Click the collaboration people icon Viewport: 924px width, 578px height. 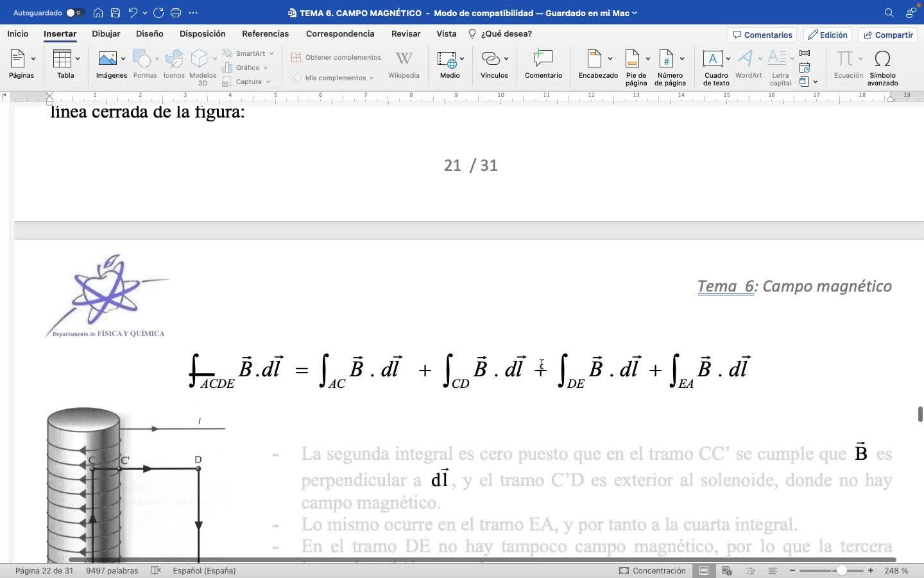[x=911, y=13]
